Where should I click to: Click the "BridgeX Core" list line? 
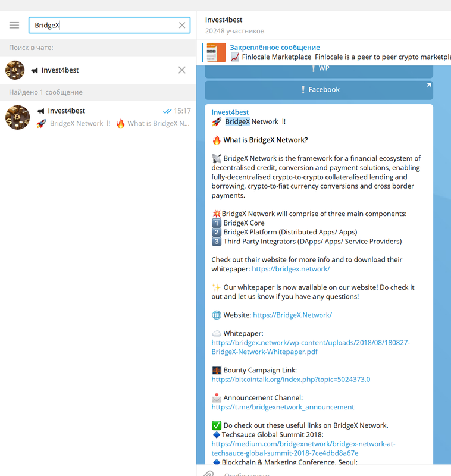(244, 223)
